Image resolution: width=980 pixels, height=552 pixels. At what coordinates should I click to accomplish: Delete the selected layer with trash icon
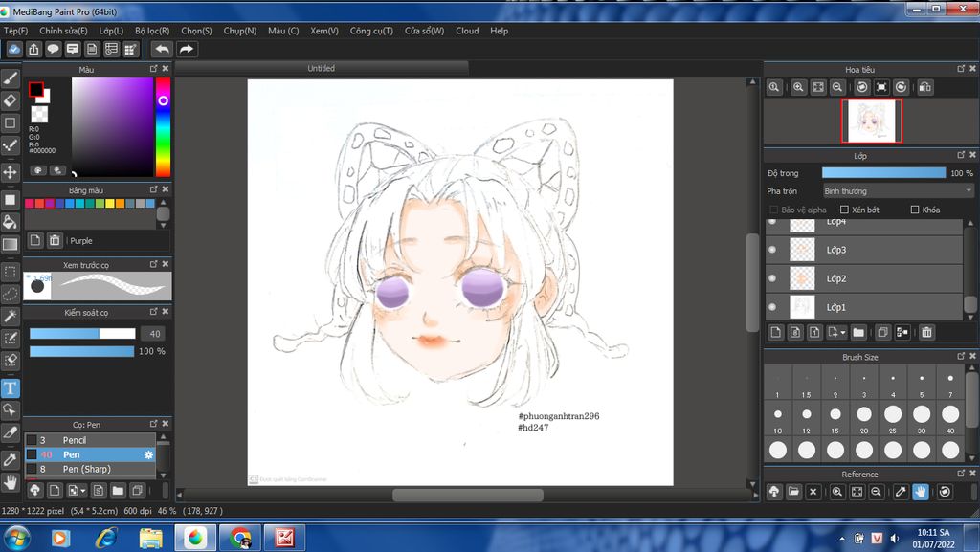pyautogui.click(x=926, y=332)
